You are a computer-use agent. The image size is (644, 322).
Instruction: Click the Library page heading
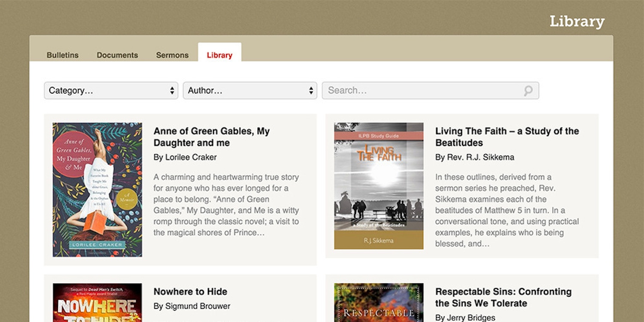click(577, 21)
